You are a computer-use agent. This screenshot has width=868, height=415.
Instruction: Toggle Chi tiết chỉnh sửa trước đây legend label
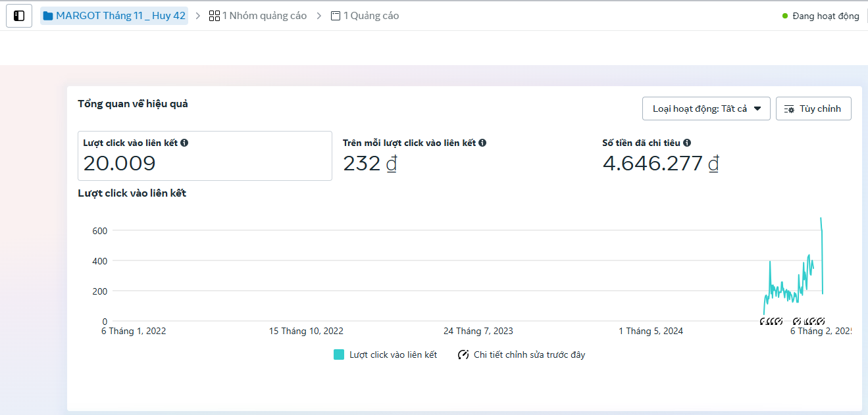tap(529, 354)
